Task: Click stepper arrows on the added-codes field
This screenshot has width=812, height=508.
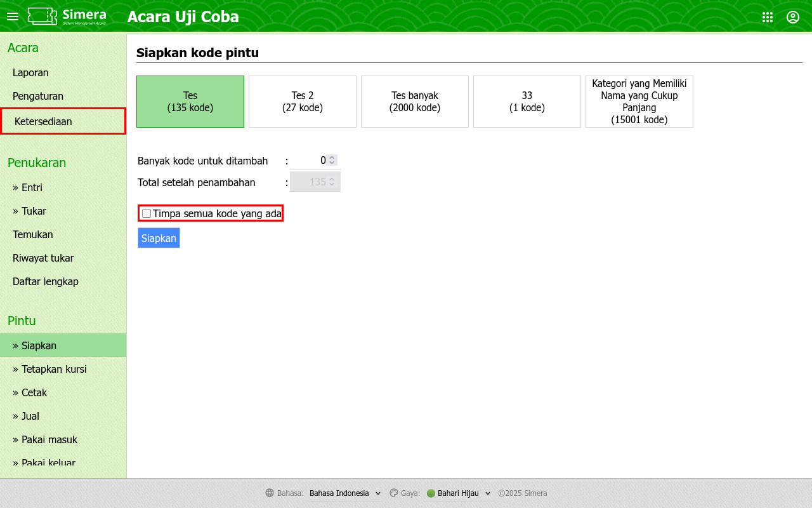Action: click(332, 161)
